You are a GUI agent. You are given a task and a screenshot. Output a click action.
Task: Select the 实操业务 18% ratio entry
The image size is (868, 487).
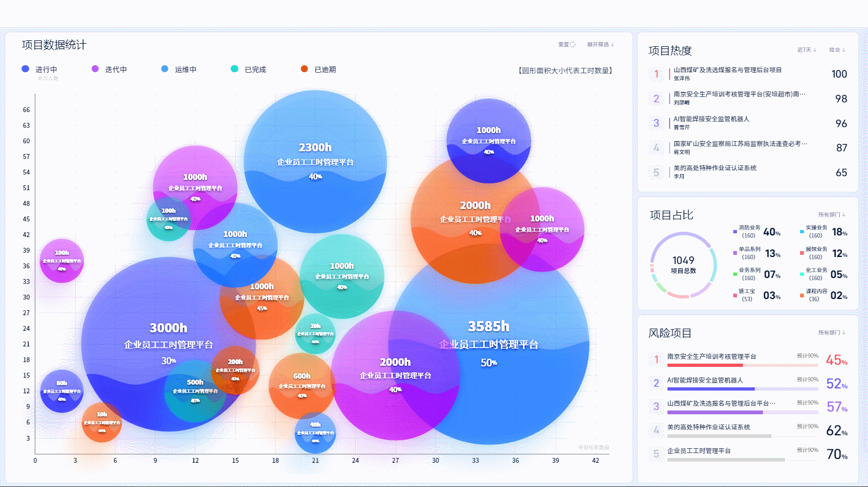[x=823, y=232]
